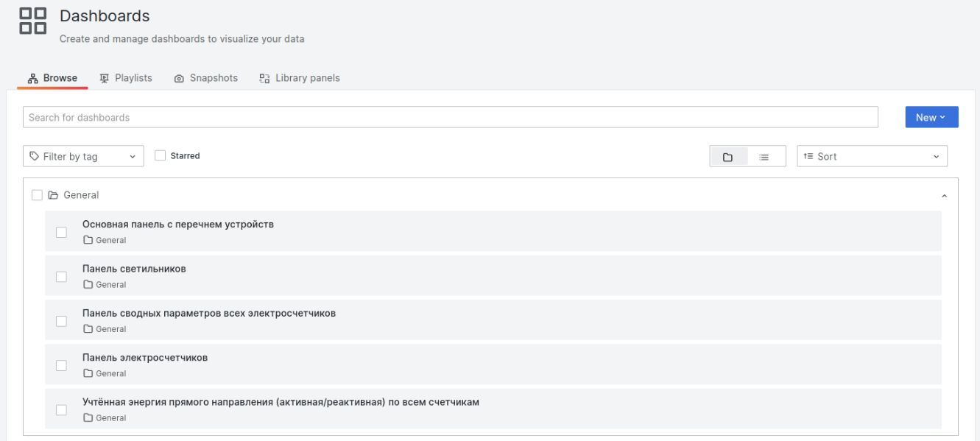
Task: Check the Панель светильников dashboard checkbox
Action: coord(61,277)
